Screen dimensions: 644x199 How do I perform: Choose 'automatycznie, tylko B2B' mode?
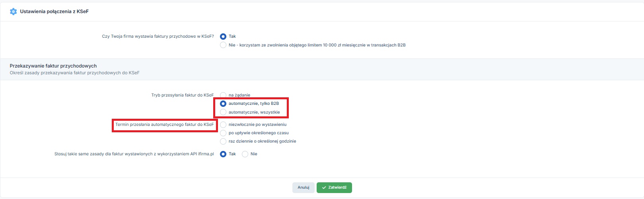pos(223,104)
